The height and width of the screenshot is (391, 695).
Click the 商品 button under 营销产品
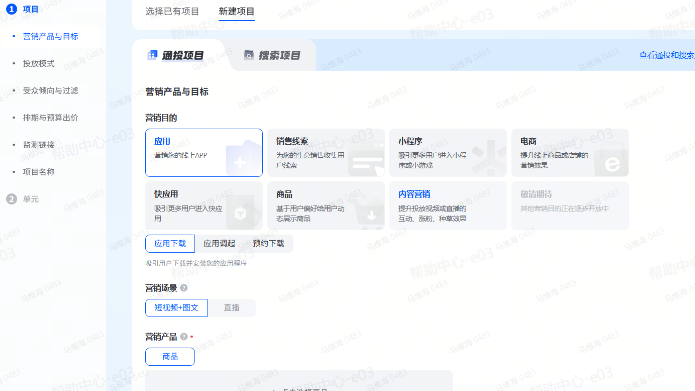(x=170, y=356)
